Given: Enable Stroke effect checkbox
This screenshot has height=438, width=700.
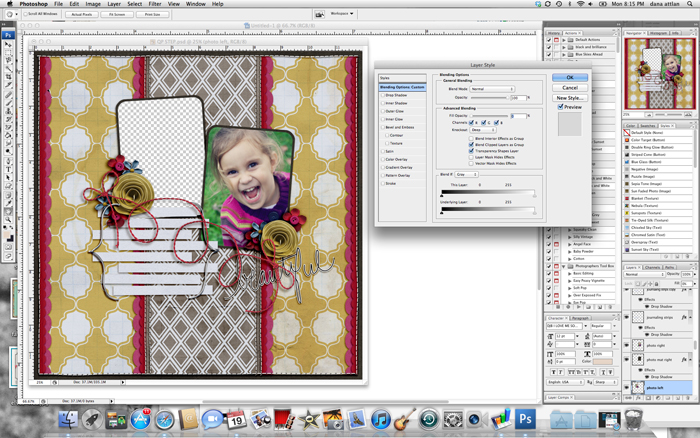Looking at the screenshot, I should coord(383,184).
